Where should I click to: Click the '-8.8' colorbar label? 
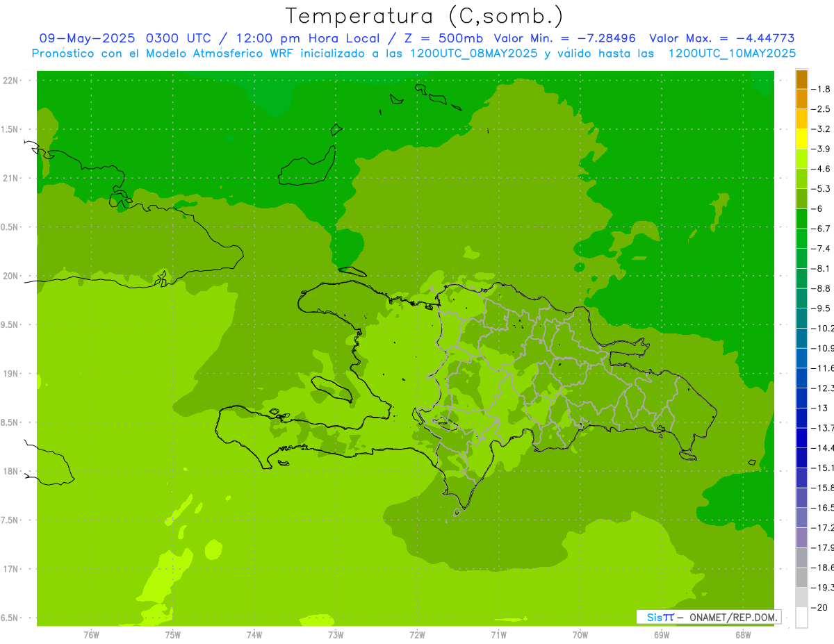click(x=821, y=288)
